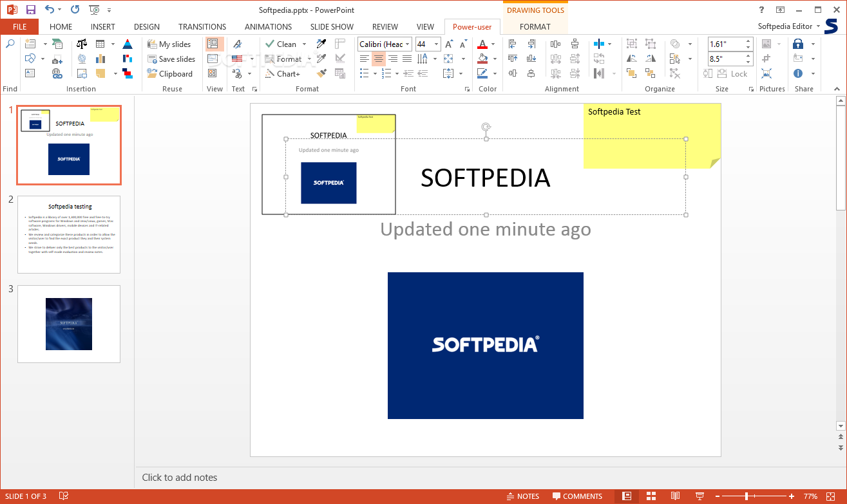
Task: Click the blue info icon
Action: point(798,73)
